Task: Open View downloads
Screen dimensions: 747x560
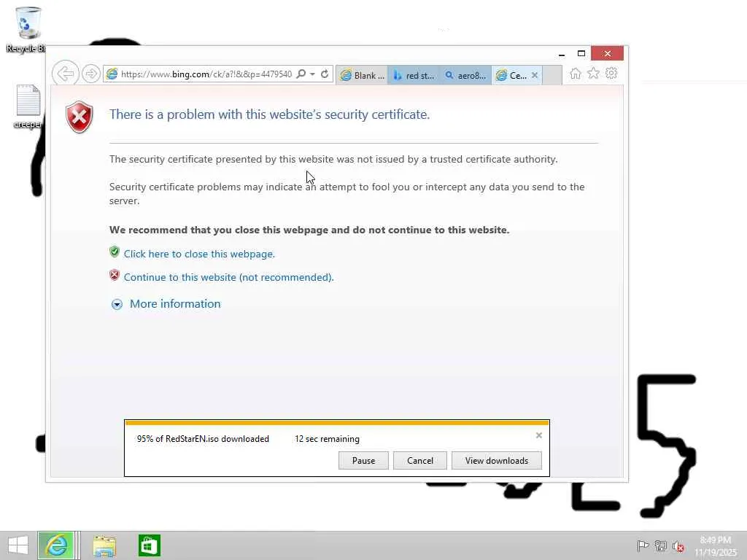Action: click(x=496, y=461)
